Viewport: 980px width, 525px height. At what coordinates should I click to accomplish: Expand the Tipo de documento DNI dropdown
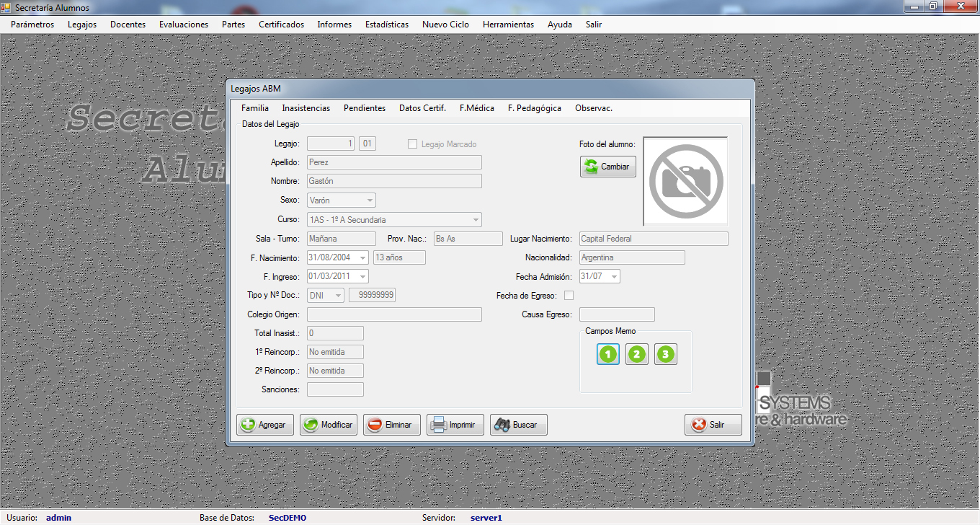[338, 296]
